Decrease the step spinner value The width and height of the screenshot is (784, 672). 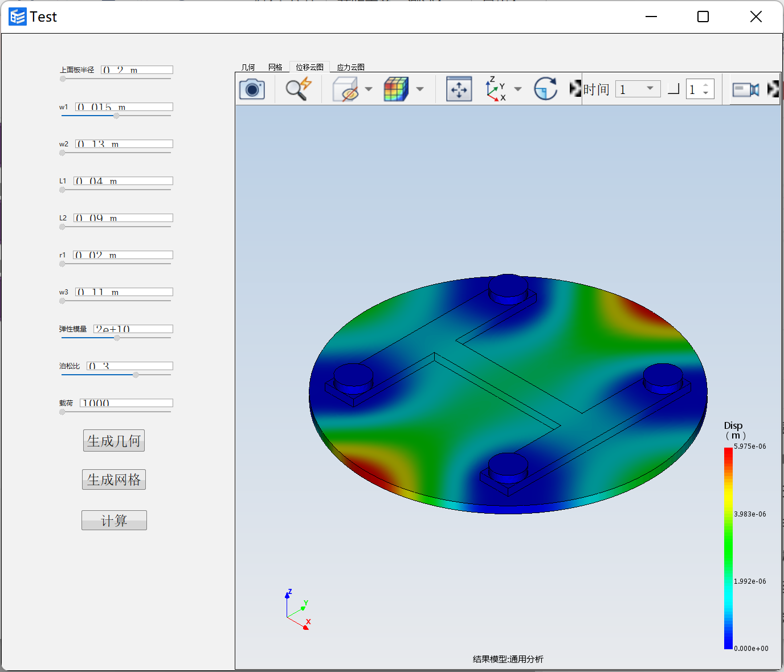(706, 93)
